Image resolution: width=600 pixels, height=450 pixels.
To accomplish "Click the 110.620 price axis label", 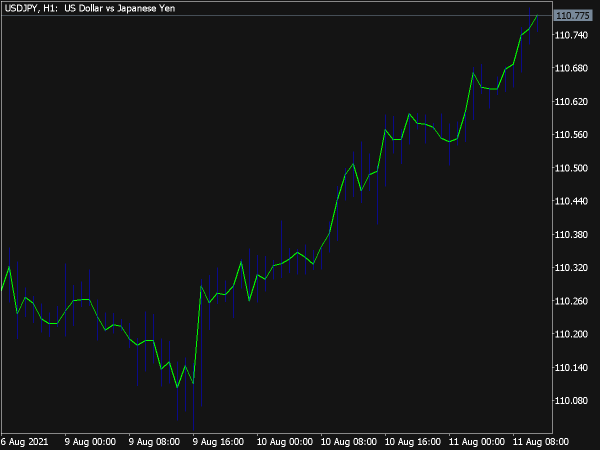I will [x=571, y=101].
